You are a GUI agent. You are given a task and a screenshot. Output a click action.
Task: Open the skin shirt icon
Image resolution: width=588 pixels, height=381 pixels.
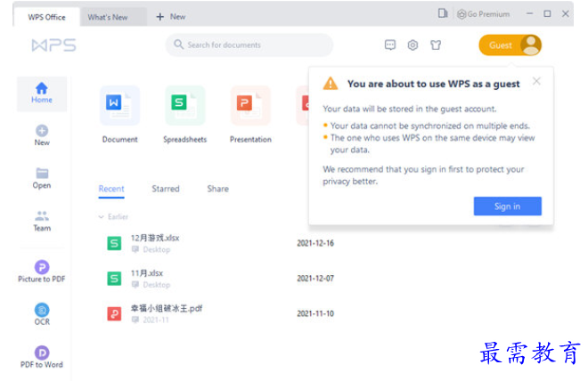(x=436, y=45)
